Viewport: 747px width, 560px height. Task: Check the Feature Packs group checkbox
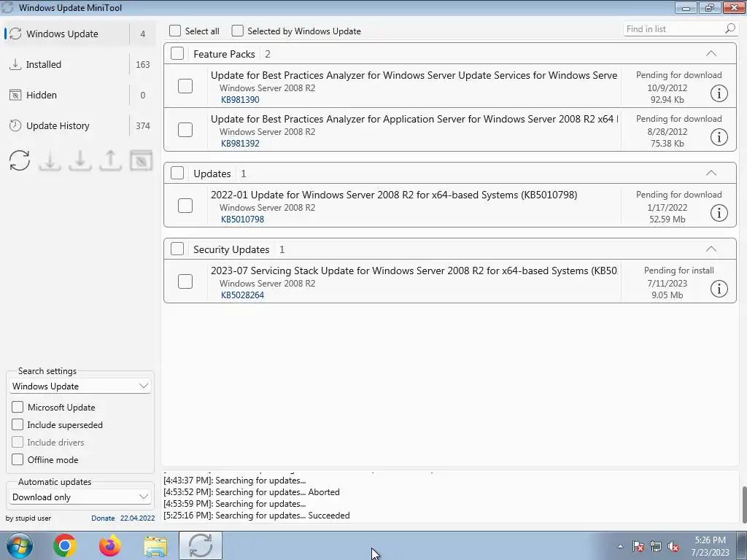coord(177,53)
